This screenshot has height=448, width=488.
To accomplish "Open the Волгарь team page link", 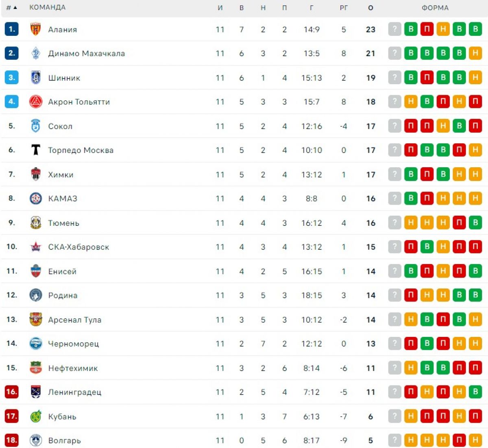I will [x=64, y=440].
